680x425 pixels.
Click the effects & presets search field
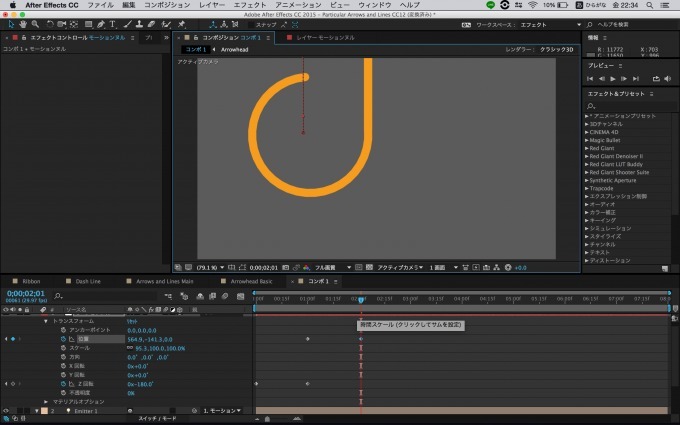(628, 106)
